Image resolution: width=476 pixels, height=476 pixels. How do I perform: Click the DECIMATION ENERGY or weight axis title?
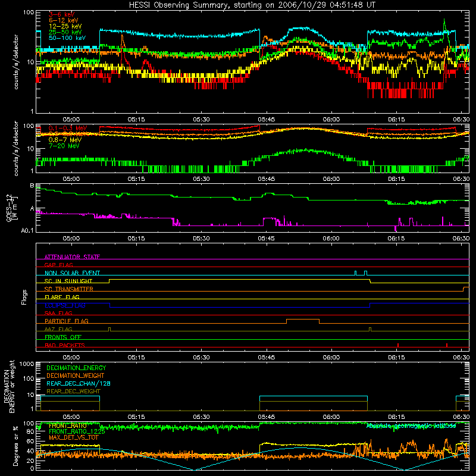[x=9, y=387]
